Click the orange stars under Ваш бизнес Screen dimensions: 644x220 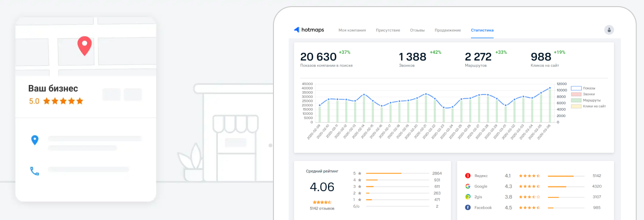coord(63,101)
